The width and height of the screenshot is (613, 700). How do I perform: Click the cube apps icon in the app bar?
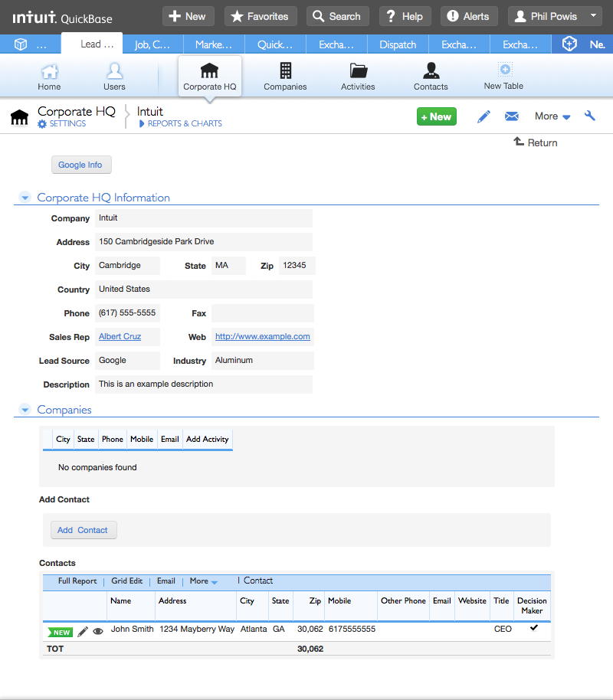tap(21, 44)
